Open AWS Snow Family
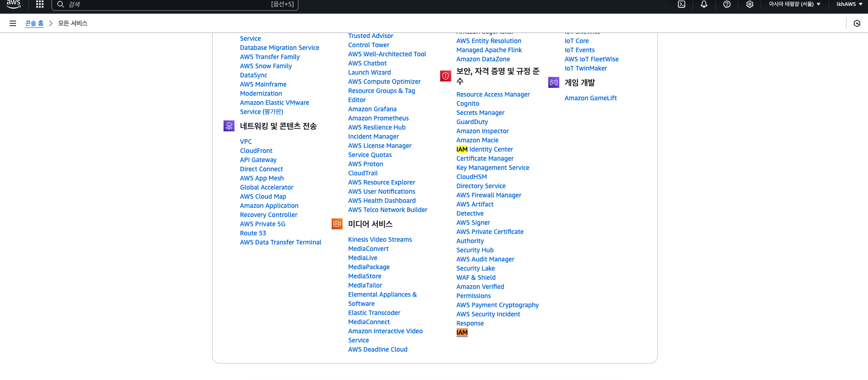 (x=266, y=66)
